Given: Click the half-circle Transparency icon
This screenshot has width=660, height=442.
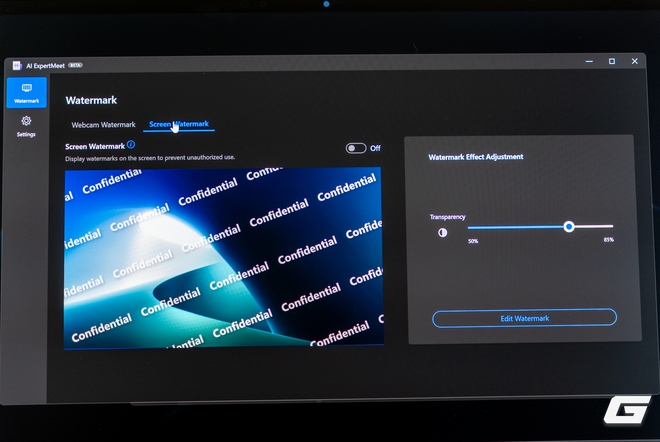Looking at the screenshot, I should coord(442,232).
